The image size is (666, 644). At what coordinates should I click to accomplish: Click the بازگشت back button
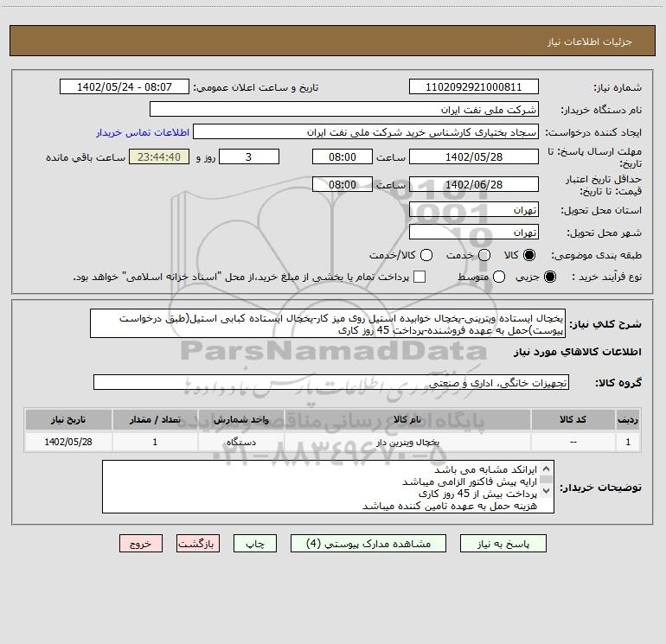click(198, 544)
